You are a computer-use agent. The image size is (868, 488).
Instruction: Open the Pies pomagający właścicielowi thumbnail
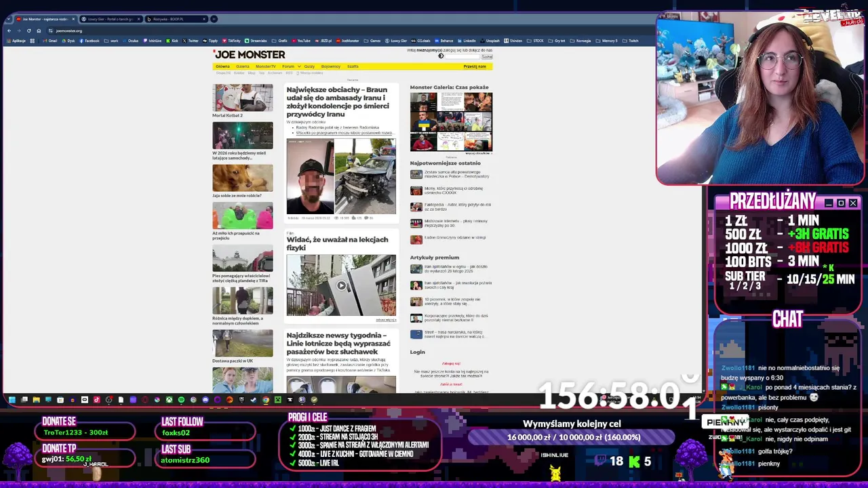(x=242, y=258)
